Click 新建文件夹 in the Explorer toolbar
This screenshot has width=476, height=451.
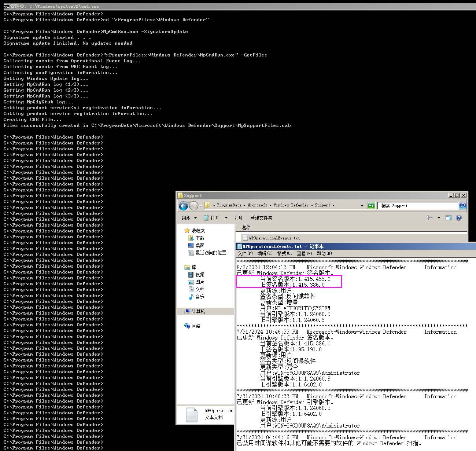[261, 218]
